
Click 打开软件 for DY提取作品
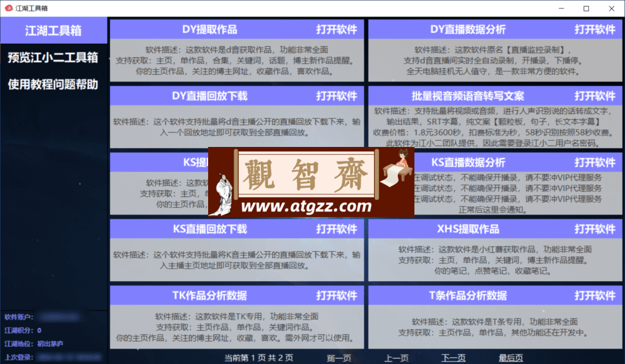pyautogui.click(x=336, y=29)
